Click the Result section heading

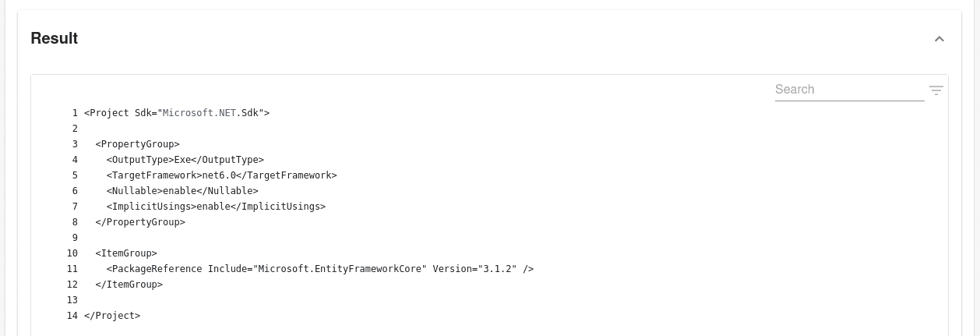(x=55, y=38)
